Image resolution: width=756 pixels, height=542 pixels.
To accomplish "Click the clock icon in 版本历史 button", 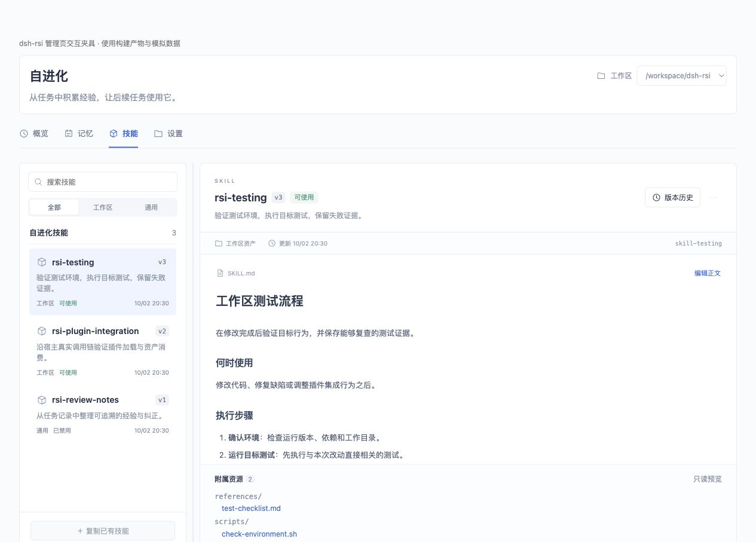I will tap(656, 197).
